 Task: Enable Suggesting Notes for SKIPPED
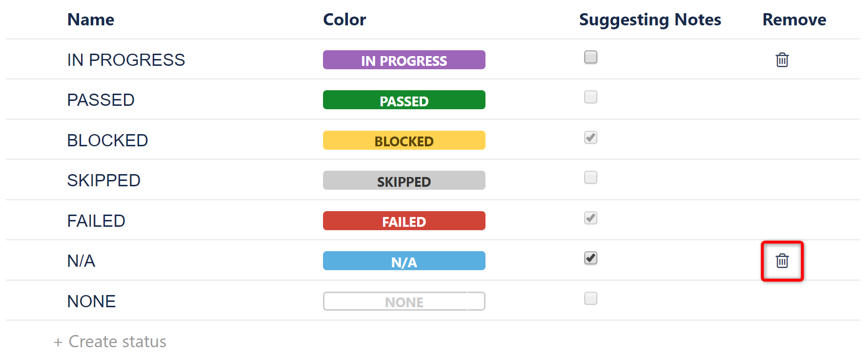590,178
